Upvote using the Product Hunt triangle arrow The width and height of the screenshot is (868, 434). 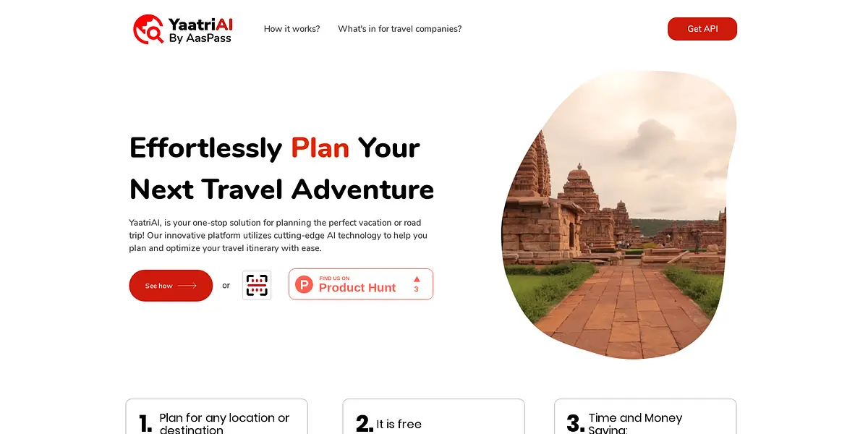[417, 279]
